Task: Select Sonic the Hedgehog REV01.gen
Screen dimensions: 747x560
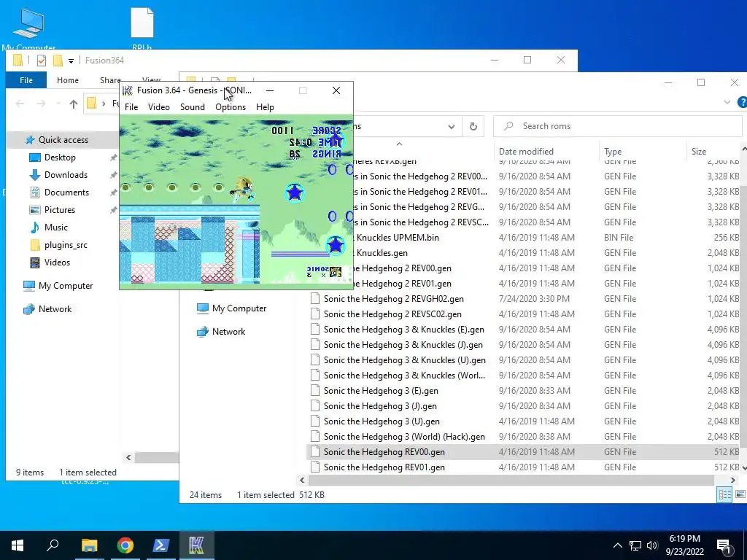Action: click(384, 467)
